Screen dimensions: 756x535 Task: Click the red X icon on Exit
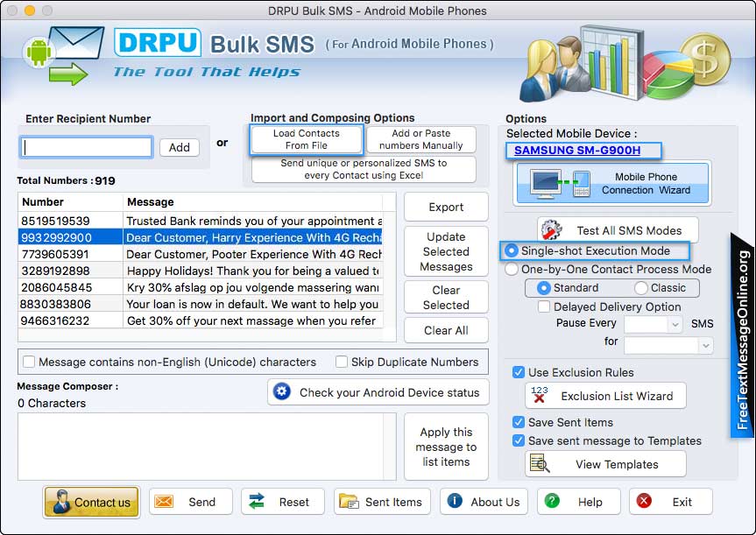(x=644, y=501)
